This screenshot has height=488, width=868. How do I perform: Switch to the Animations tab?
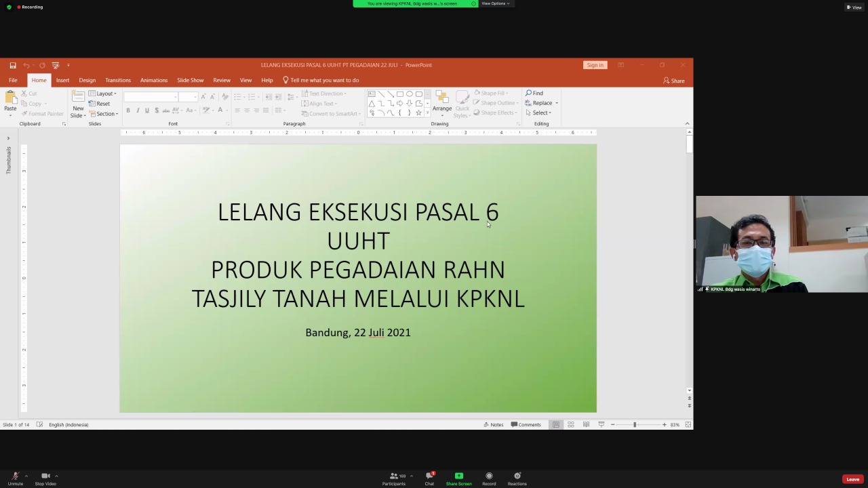pyautogui.click(x=154, y=80)
